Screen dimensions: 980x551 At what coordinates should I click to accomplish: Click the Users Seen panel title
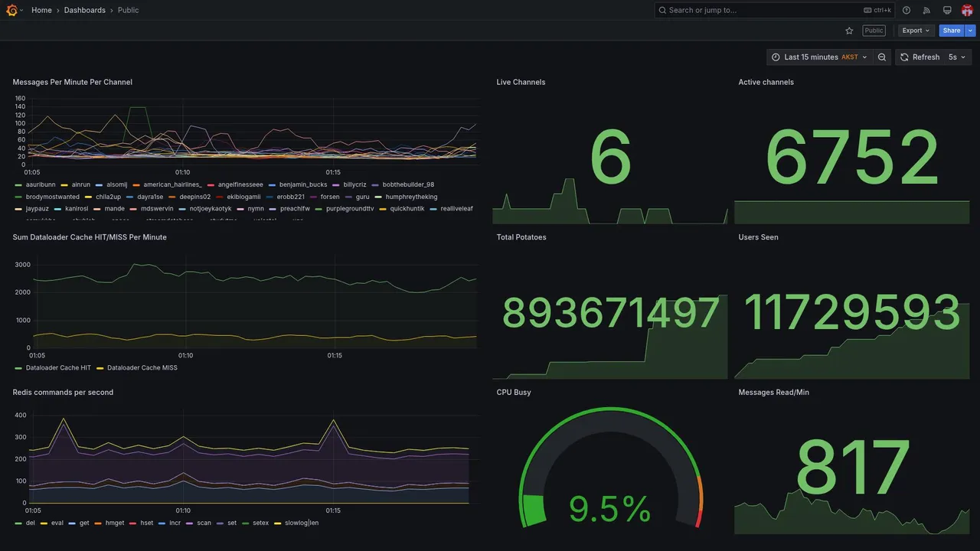(x=758, y=237)
